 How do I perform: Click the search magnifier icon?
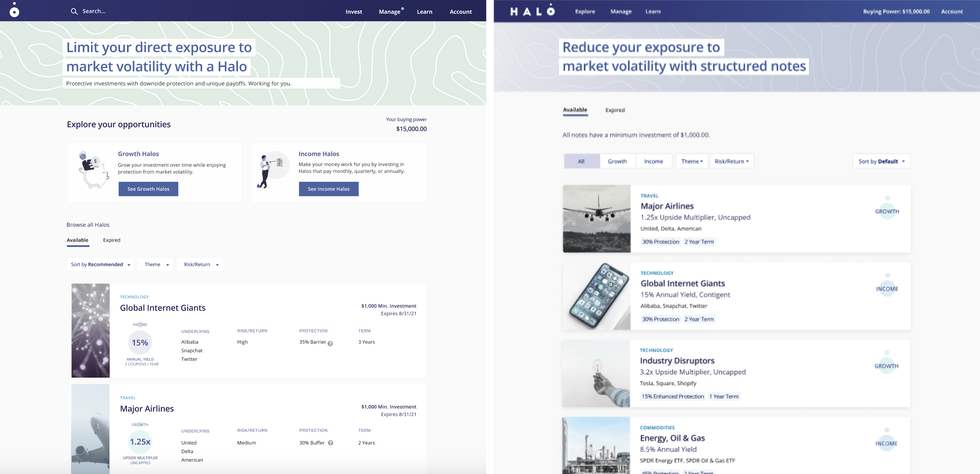74,11
